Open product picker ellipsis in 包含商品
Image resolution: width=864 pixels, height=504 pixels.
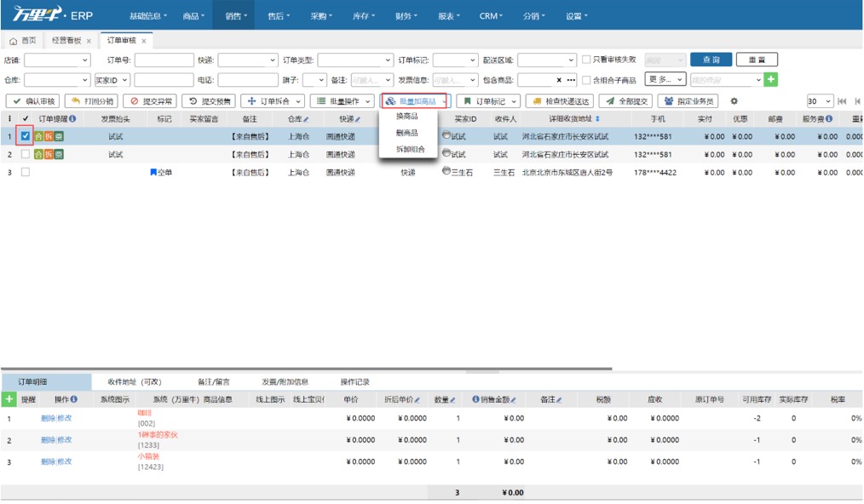(571, 80)
